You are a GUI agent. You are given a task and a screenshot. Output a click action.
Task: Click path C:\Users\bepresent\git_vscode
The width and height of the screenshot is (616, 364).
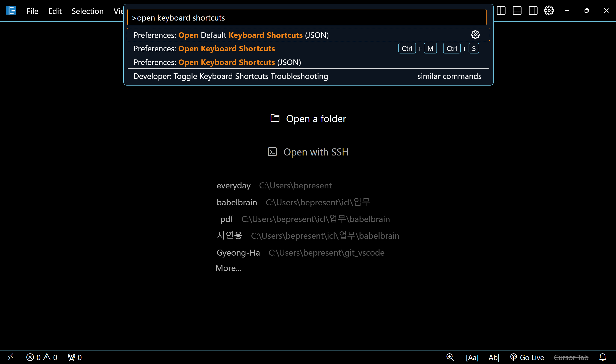(326, 253)
